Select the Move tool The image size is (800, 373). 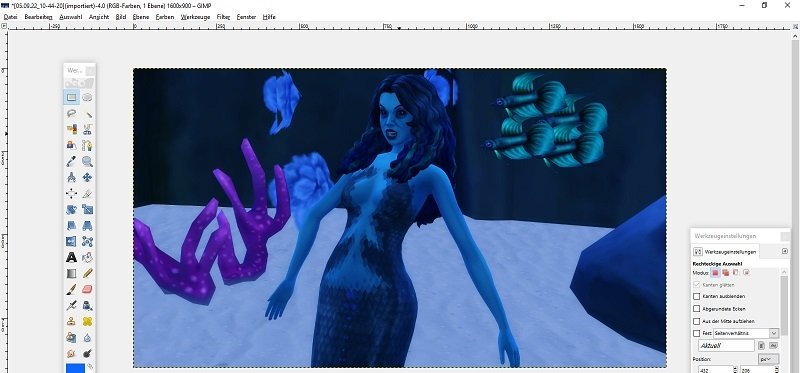88,177
